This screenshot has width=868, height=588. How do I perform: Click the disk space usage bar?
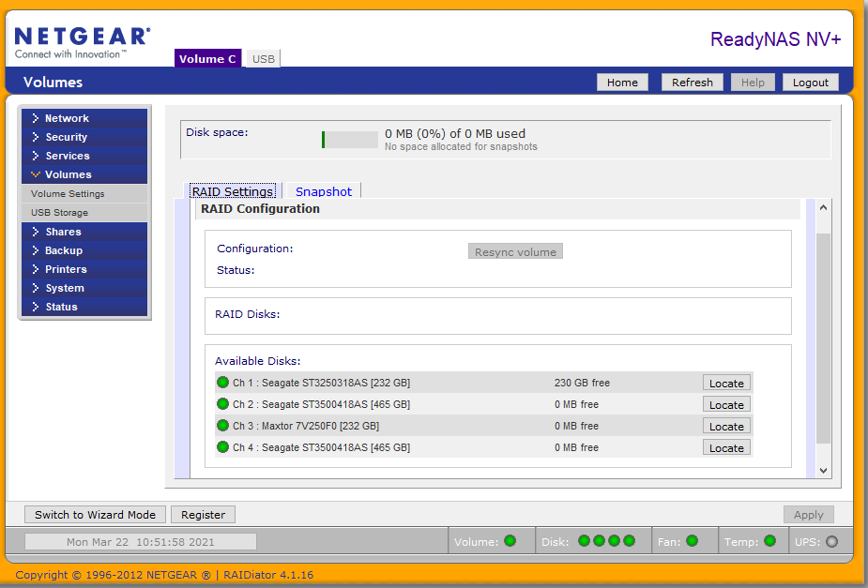click(350, 140)
